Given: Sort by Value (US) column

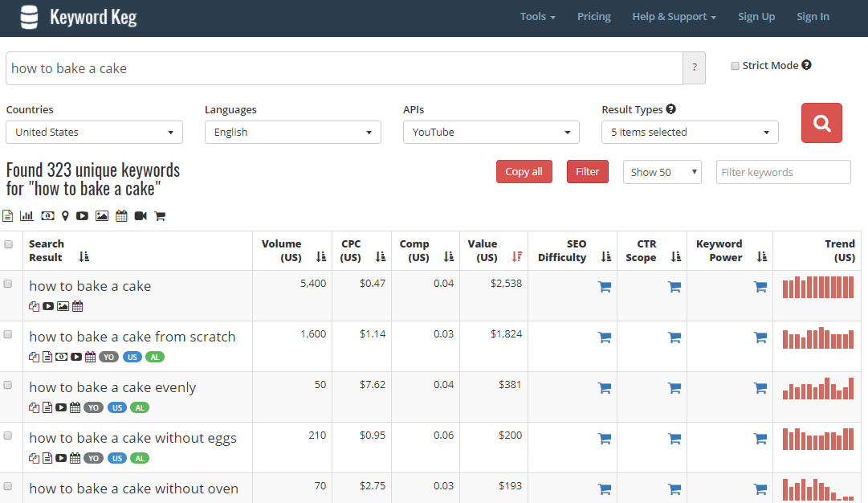Looking at the screenshot, I should [x=516, y=257].
